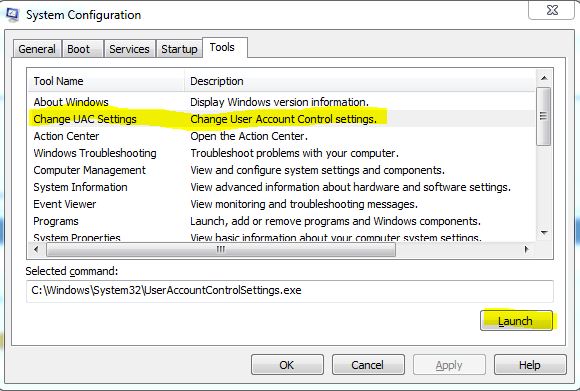Select the System Properties row
This screenshot has height=391, width=580.
[281, 237]
